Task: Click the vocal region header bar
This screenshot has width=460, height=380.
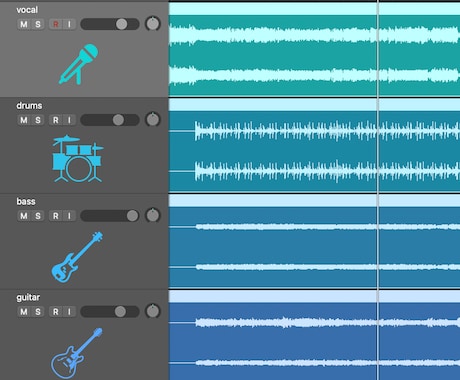Action: 315,9
